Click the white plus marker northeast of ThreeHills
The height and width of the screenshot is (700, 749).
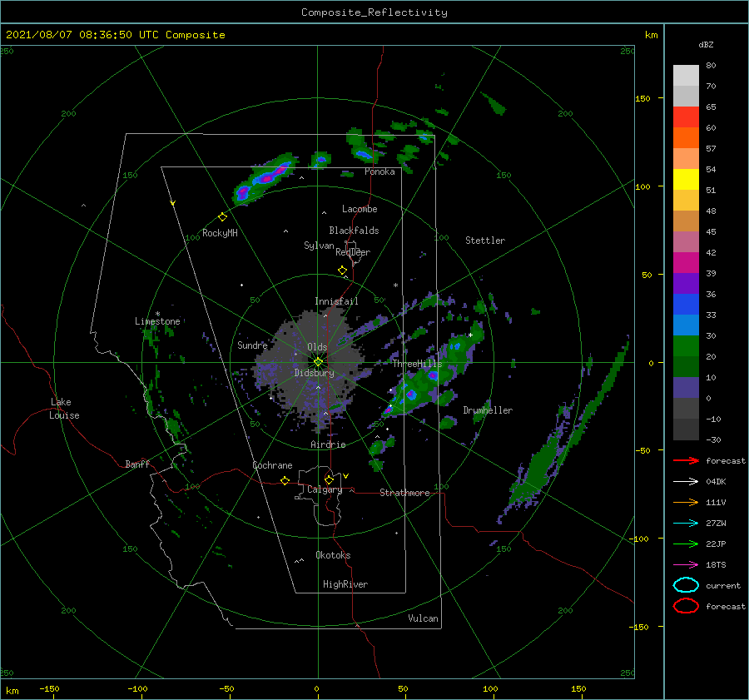pos(470,335)
